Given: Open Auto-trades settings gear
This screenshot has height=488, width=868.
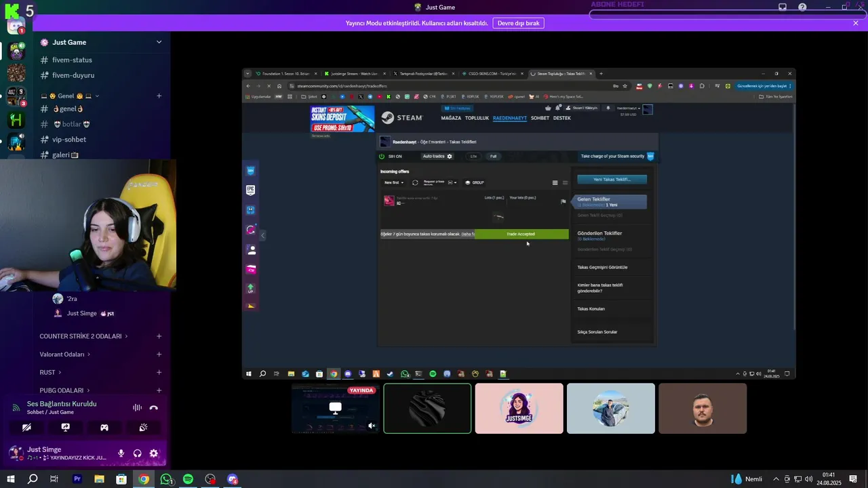Looking at the screenshot, I should coord(449,157).
